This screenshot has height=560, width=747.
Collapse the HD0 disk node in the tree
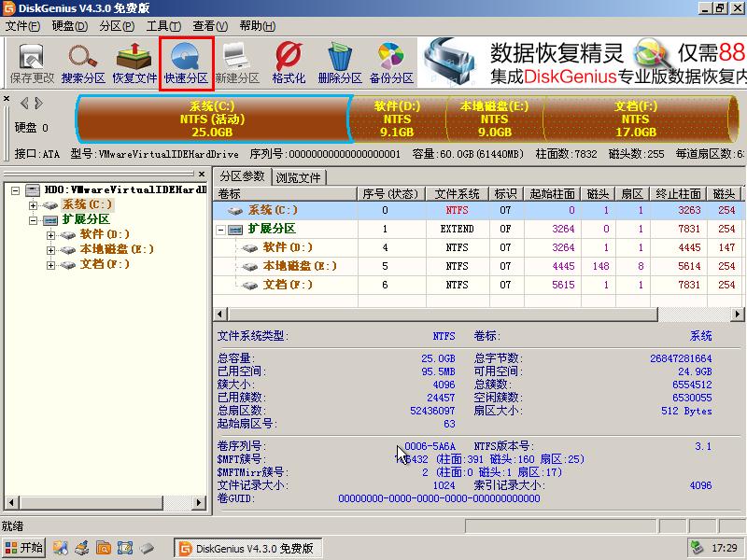[x=15, y=190]
